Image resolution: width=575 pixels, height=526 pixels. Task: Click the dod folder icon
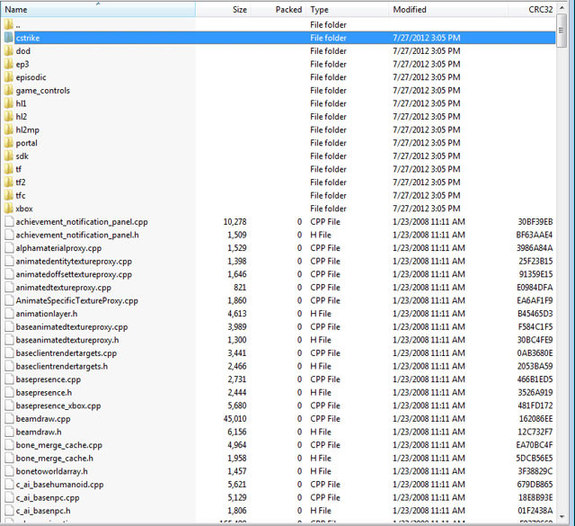coord(9,51)
